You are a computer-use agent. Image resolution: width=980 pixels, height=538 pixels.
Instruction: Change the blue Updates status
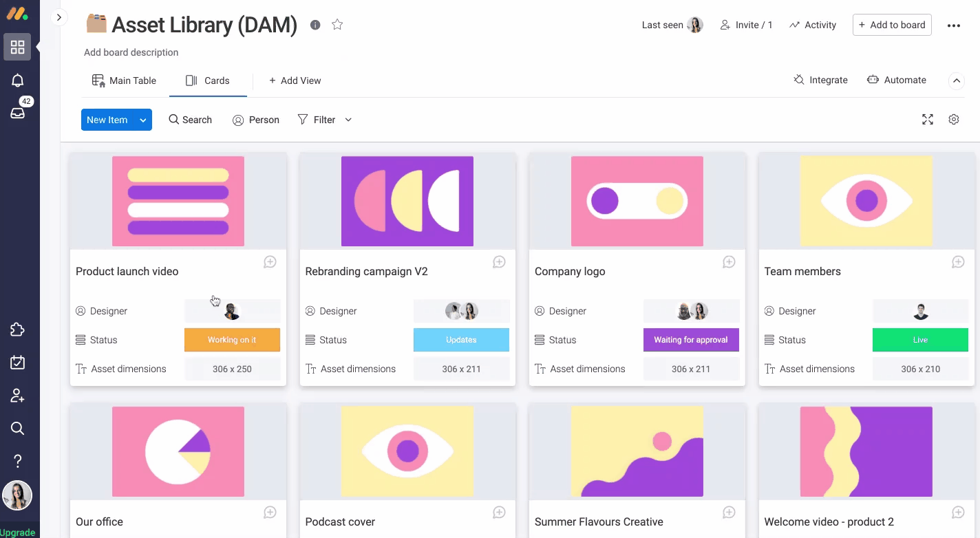pos(461,340)
